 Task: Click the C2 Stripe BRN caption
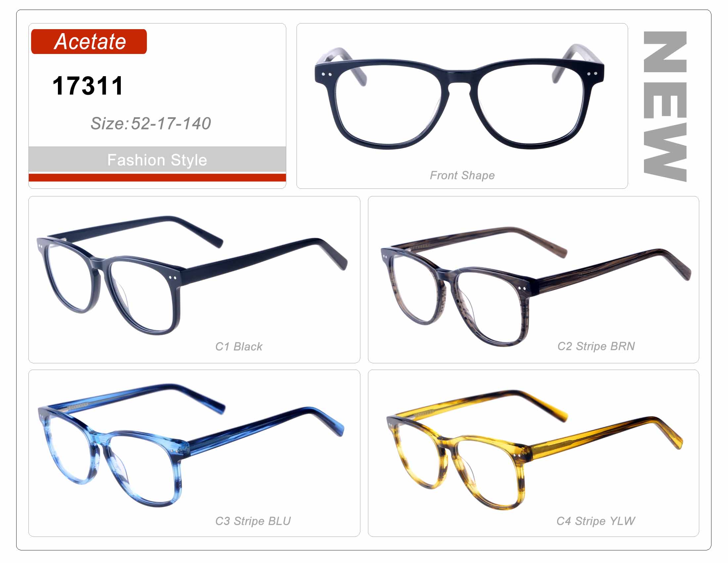596,346
